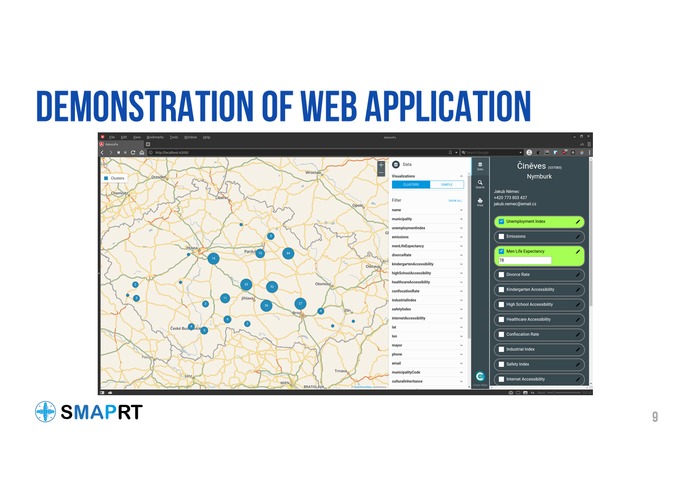Expand the divorceRate filter chevron
Screen dimensions: 695x494
tap(461, 255)
